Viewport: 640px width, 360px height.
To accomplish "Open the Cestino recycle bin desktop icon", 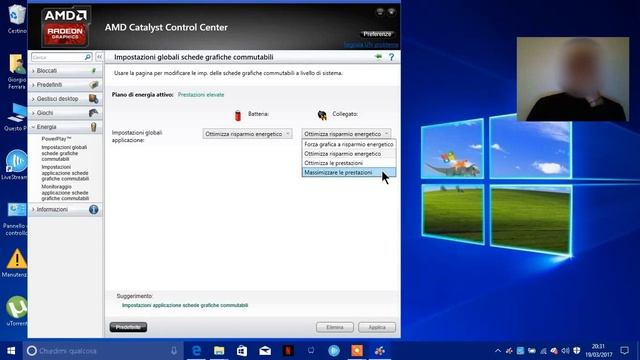I will coord(16,19).
